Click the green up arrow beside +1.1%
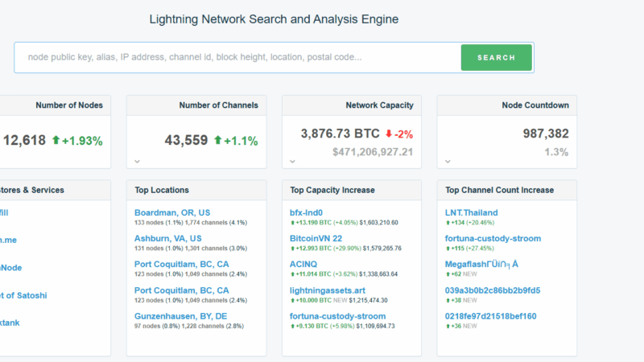Image resolution: width=644 pixels, height=362 pixels. click(217, 141)
